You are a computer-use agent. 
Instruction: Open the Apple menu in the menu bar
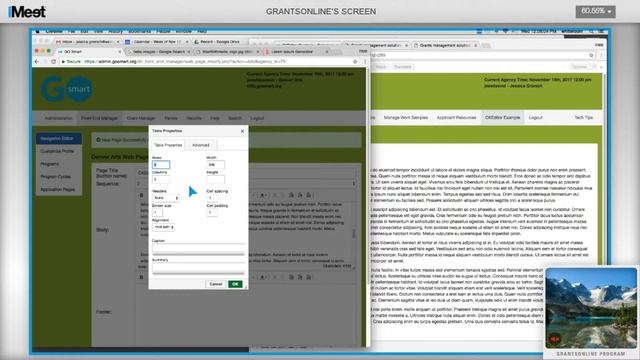pos(38,31)
